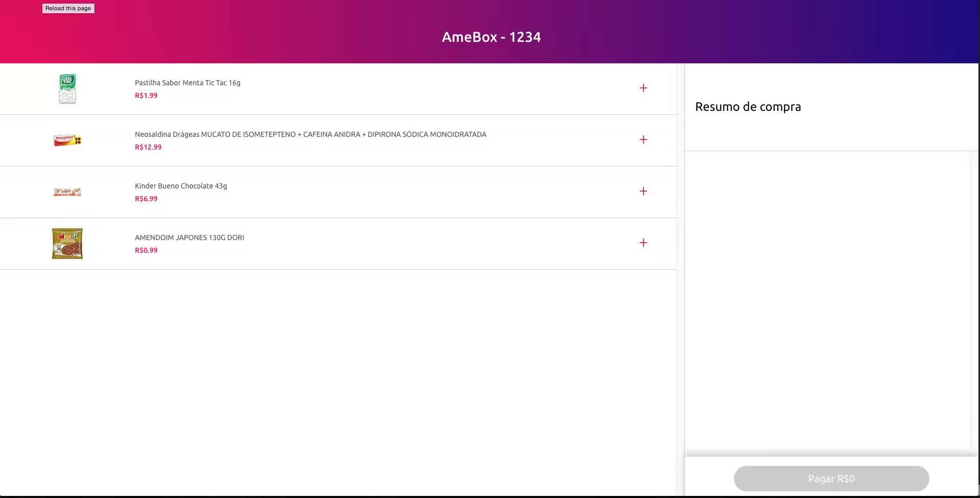This screenshot has width=980, height=498.
Task: Select the Neosaldina box thumbnail
Action: click(67, 140)
